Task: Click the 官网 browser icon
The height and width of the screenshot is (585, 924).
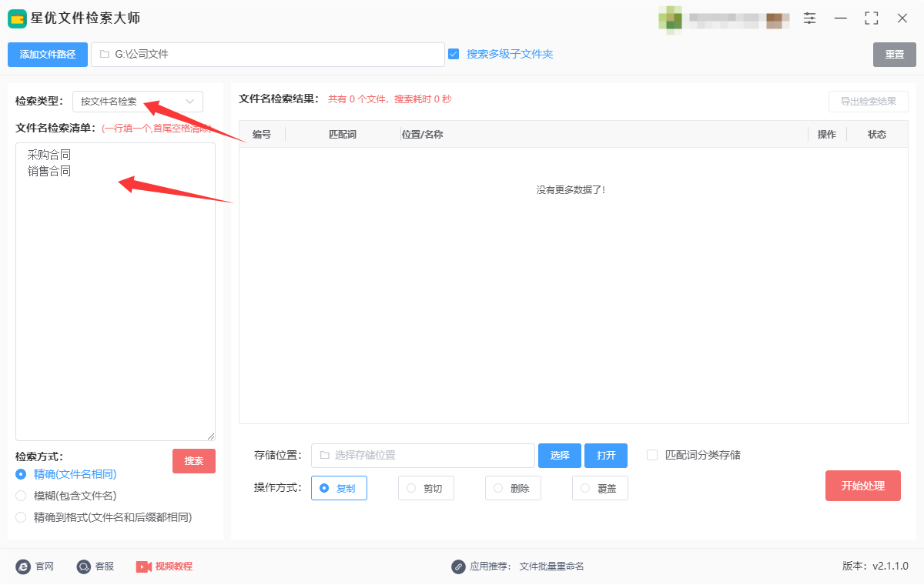Action: coord(23,567)
